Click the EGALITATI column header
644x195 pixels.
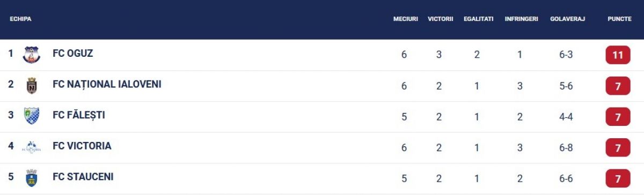pyautogui.click(x=478, y=19)
